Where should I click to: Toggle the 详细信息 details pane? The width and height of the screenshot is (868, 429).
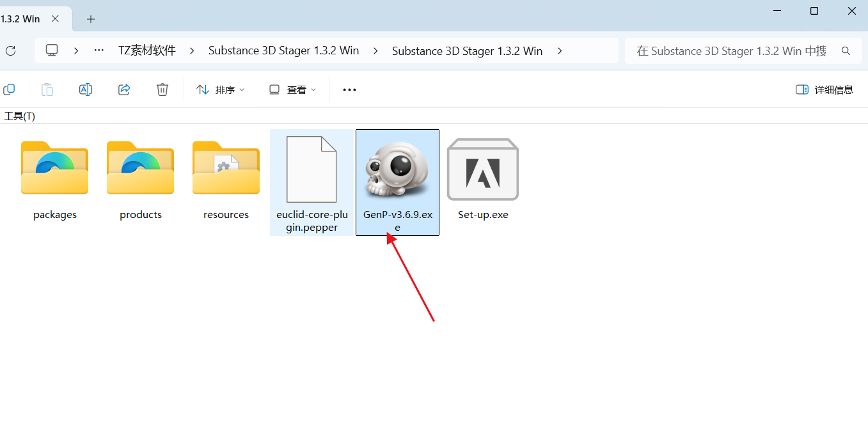click(825, 90)
